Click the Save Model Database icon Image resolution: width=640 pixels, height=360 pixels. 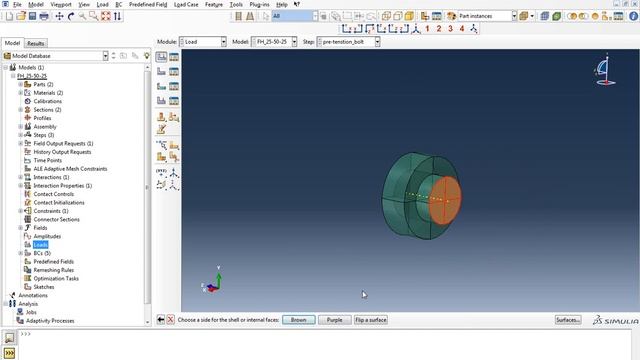(x=32, y=16)
